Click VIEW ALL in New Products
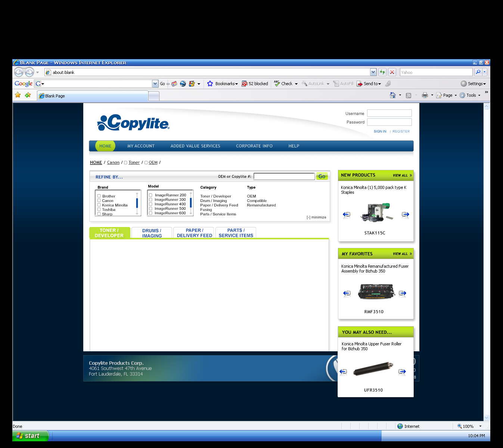503x448 pixels. 402,175
